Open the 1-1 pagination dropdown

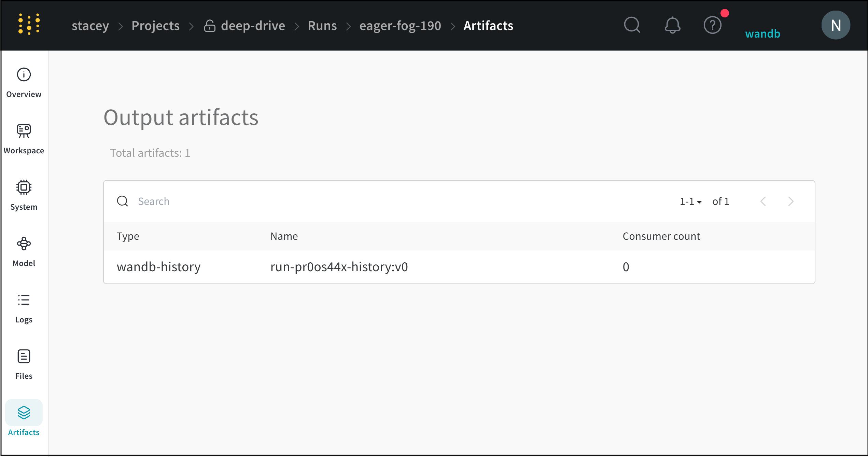point(690,202)
